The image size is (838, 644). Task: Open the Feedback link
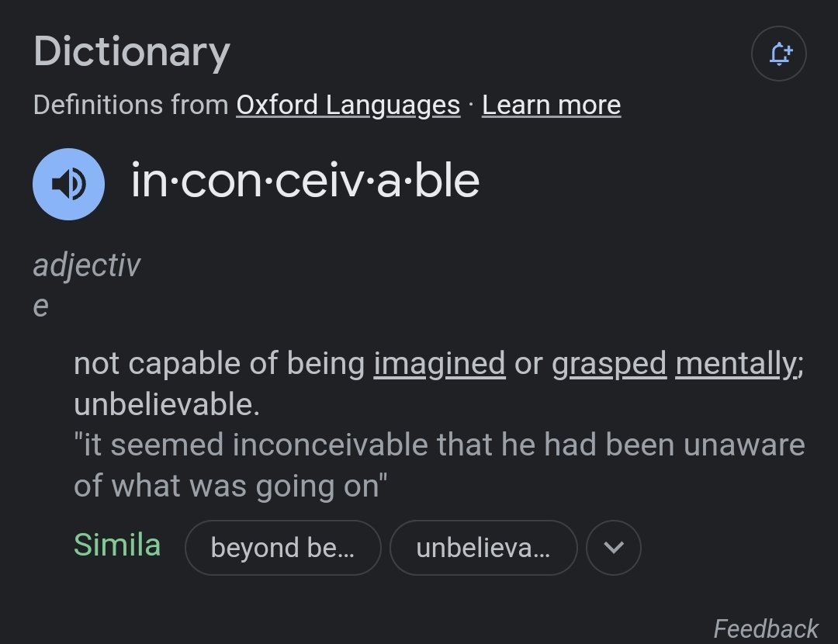click(765, 628)
